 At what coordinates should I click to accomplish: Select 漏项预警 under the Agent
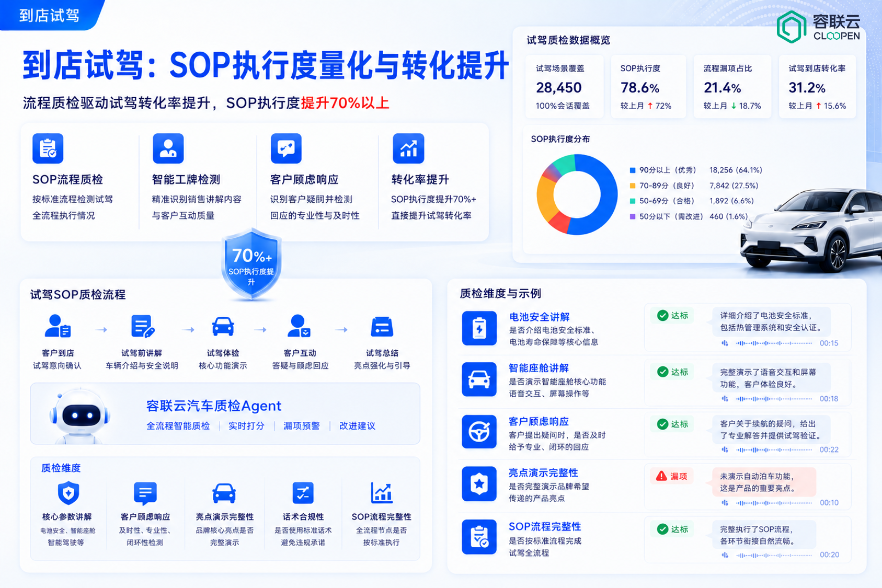pyautogui.click(x=302, y=426)
